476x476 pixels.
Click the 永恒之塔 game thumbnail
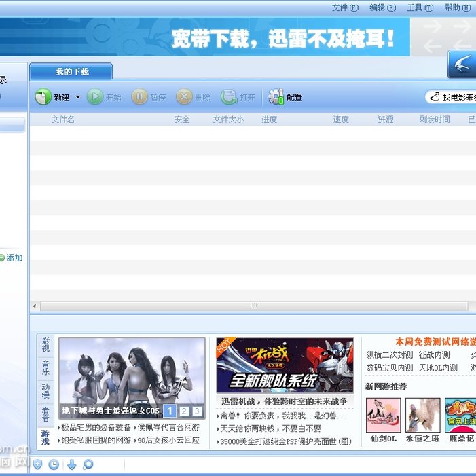[422, 415]
